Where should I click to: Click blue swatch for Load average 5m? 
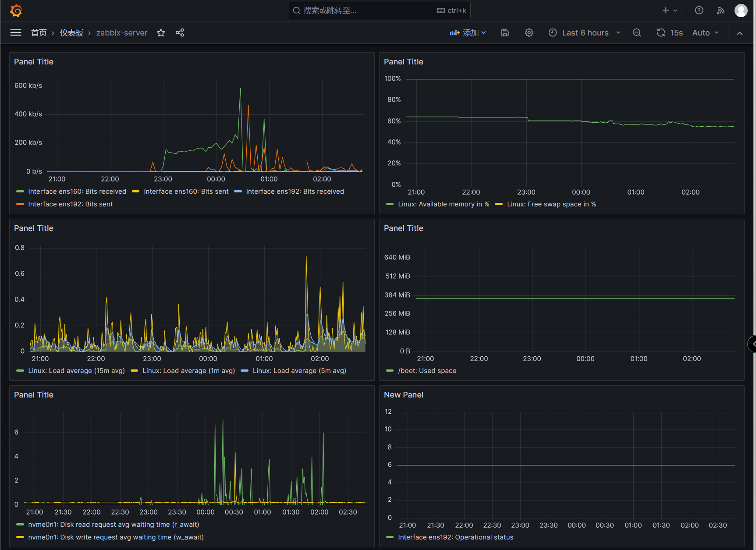coord(245,371)
